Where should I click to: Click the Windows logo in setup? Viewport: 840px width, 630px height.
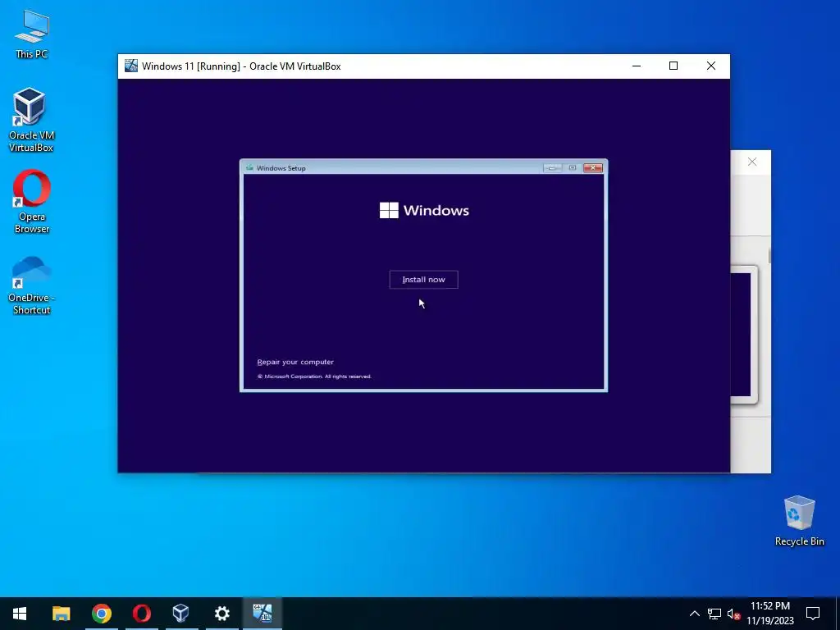pos(389,210)
